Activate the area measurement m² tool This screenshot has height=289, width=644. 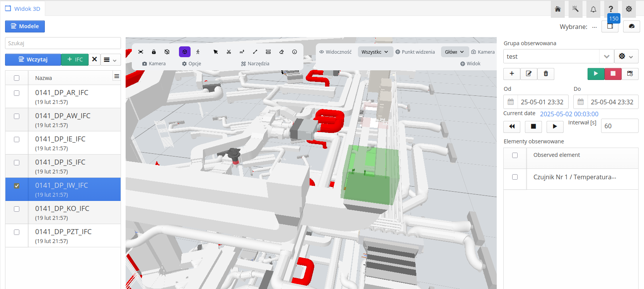click(242, 52)
